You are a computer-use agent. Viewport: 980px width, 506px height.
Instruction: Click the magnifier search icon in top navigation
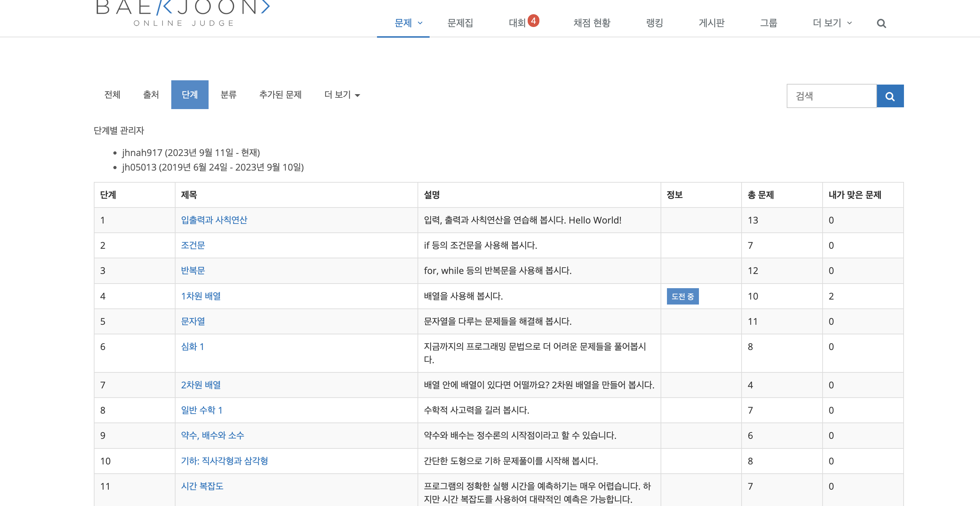(x=881, y=23)
